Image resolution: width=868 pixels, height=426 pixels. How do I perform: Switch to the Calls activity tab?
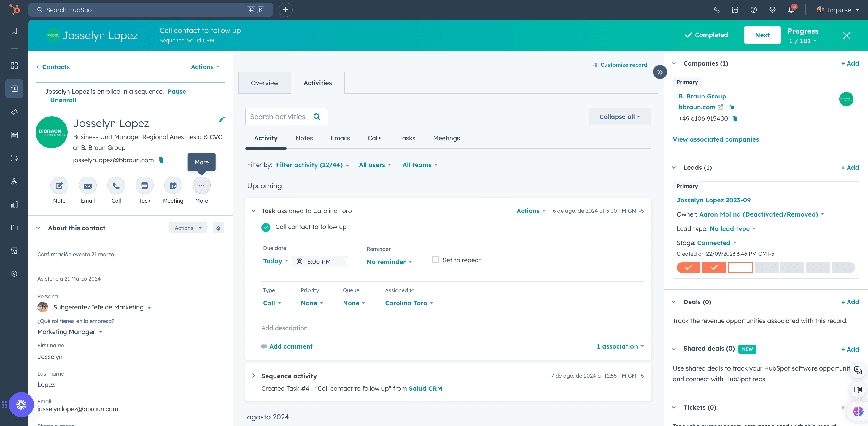(374, 138)
